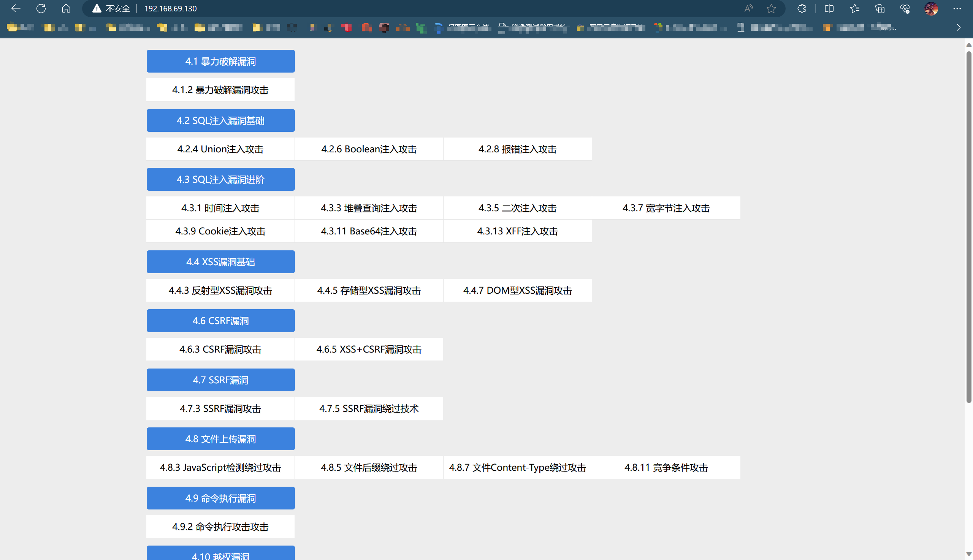This screenshot has width=973, height=560.
Task: Click the not secure warning indicator
Action: (112, 8)
